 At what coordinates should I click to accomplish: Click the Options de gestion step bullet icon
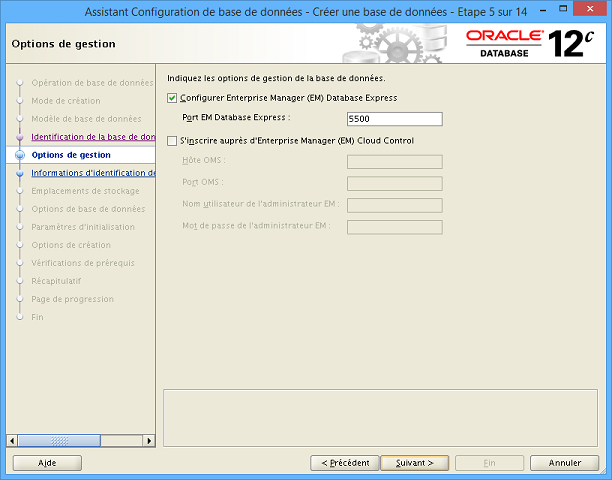tap(20, 155)
